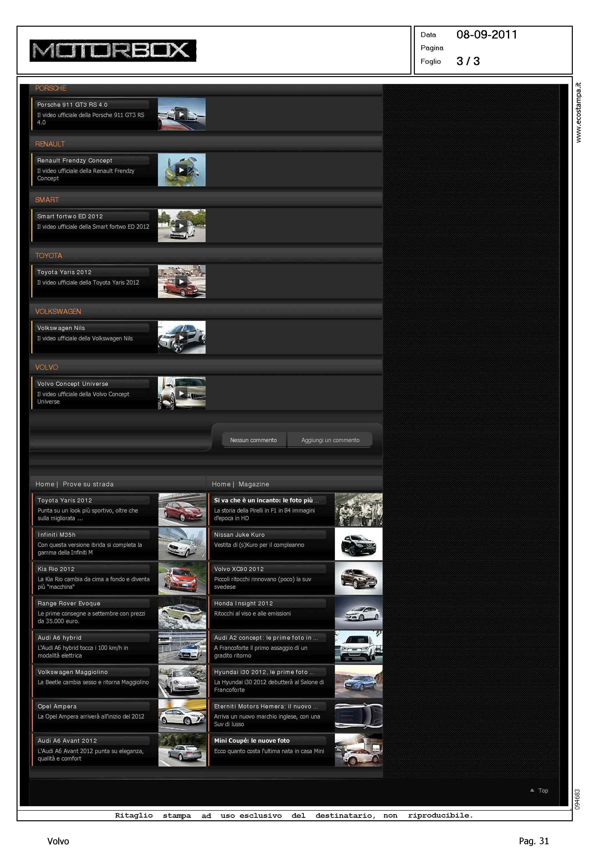Open the Magazine section link
The image size is (616, 865).
click(254, 484)
